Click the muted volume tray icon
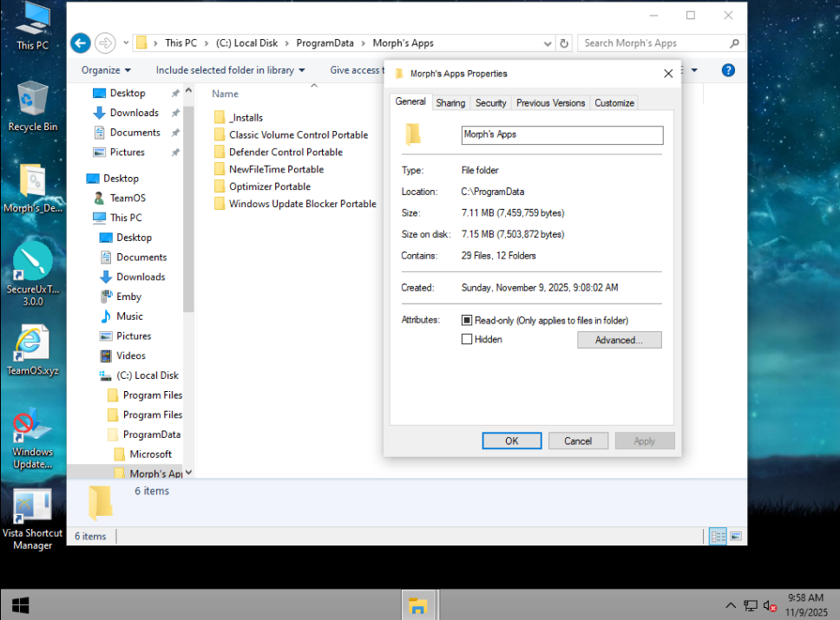This screenshot has height=620, width=840. 770,605
